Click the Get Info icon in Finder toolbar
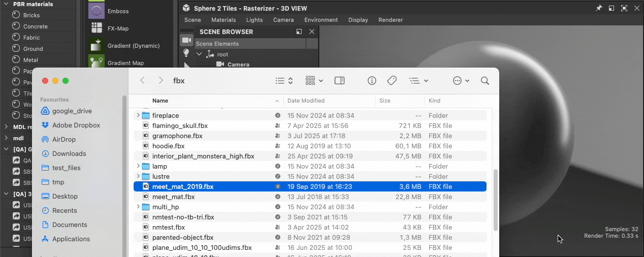Screen dimensions: 644x257 pos(372,81)
